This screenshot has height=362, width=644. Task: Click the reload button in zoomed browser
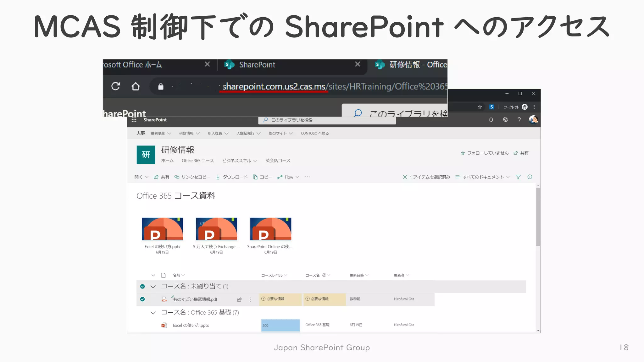coord(116,86)
